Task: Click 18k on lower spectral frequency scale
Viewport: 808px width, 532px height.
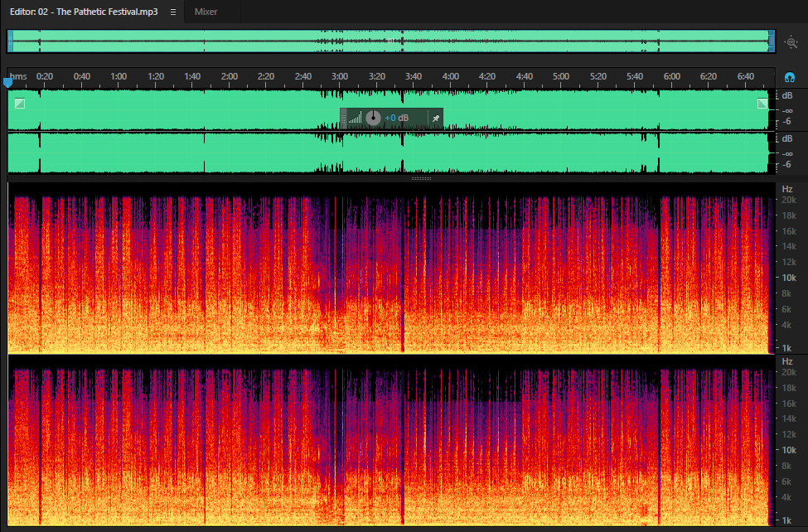Action: pyautogui.click(x=788, y=388)
